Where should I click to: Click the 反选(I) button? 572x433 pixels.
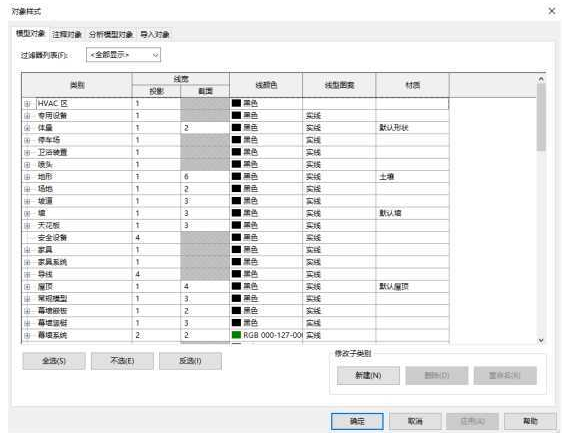[190, 361]
